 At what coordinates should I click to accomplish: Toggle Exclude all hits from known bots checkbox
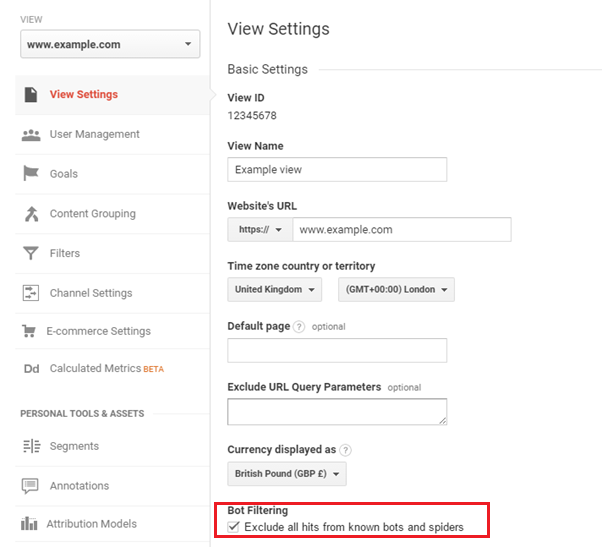point(234,527)
